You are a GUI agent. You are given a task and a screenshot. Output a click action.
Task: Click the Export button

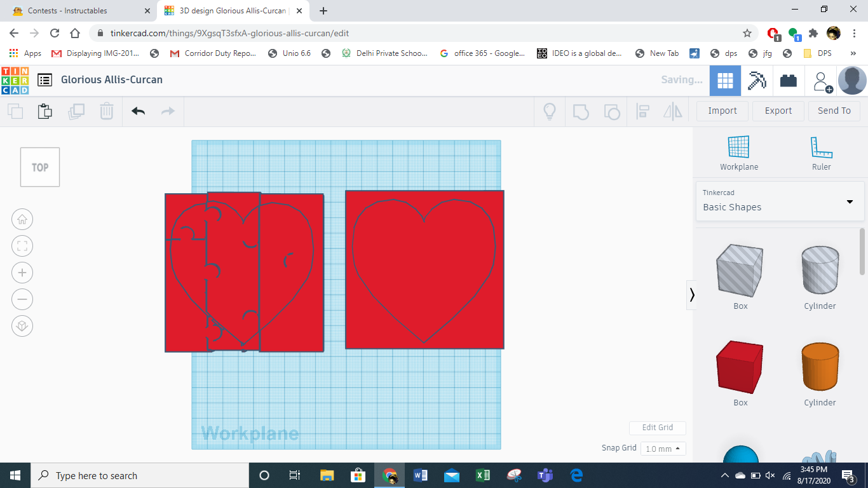(x=778, y=111)
